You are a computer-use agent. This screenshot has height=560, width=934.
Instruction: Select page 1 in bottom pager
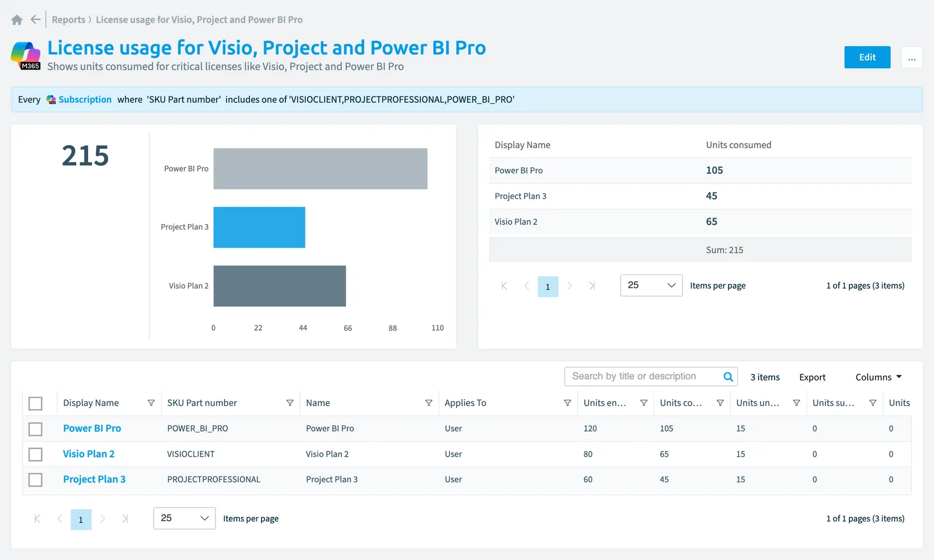(81, 519)
